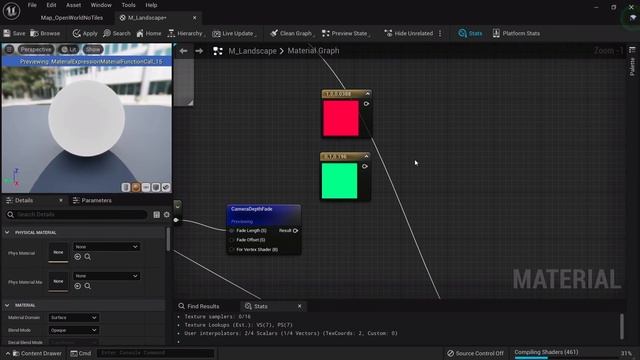Use selected asset for Phys Material Mask

pyautogui.click(x=78, y=286)
